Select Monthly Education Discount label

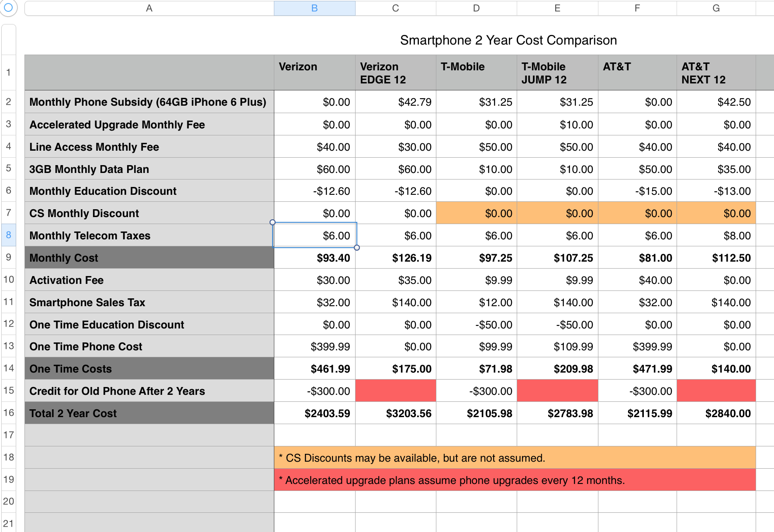click(x=149, y=191)
